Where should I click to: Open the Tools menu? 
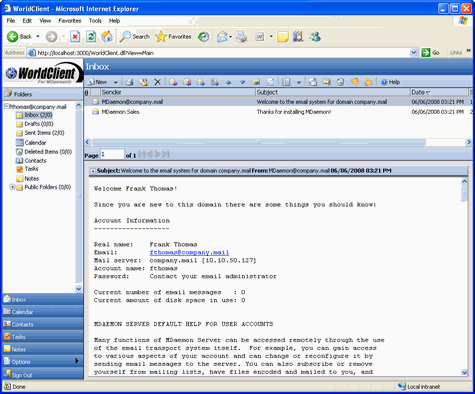pyautogui.click(x=95, y=21)
